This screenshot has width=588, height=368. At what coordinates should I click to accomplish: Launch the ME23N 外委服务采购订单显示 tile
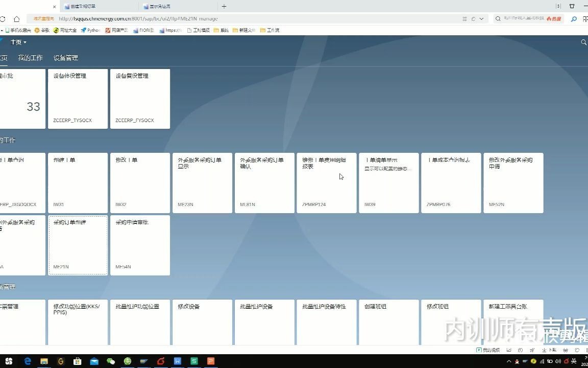(202, 182)
